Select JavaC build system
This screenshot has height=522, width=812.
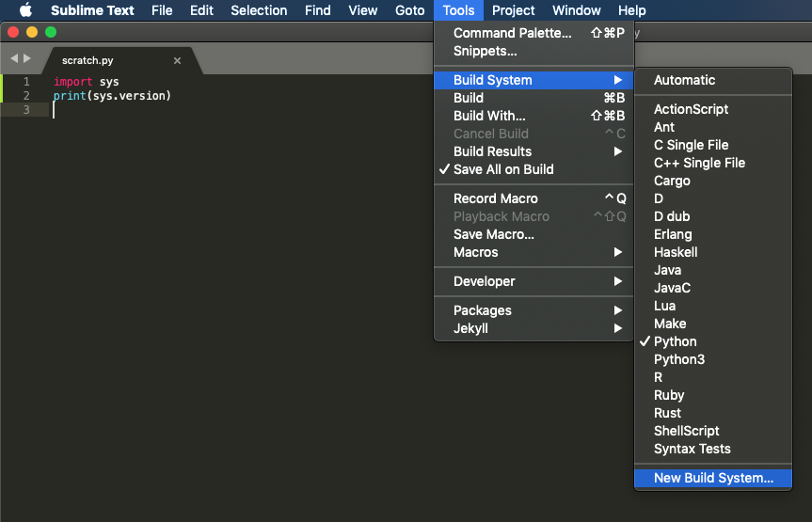713,288
